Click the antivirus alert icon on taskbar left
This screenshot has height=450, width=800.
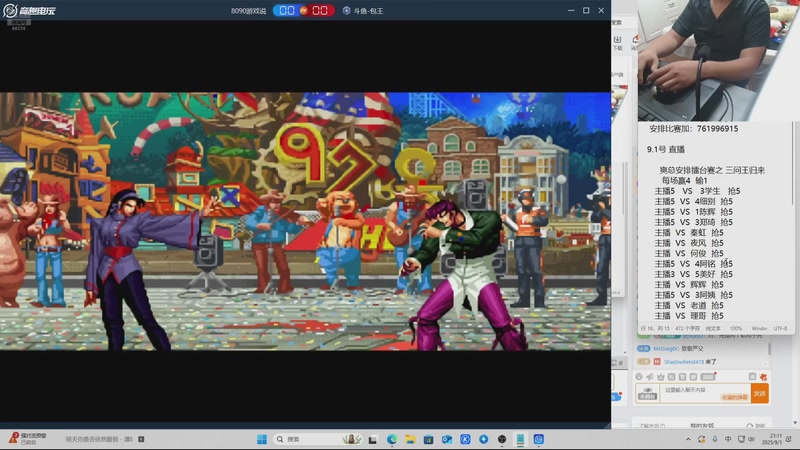(14, 437)
